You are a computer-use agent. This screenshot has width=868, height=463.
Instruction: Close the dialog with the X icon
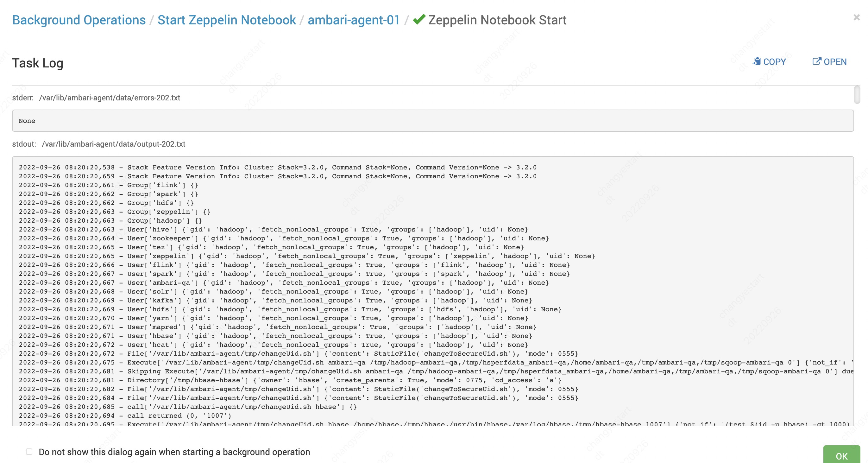pos(856,17)
